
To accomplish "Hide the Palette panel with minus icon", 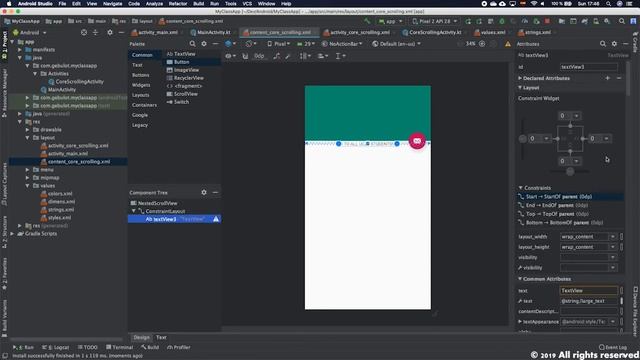I will click(215, 44).
